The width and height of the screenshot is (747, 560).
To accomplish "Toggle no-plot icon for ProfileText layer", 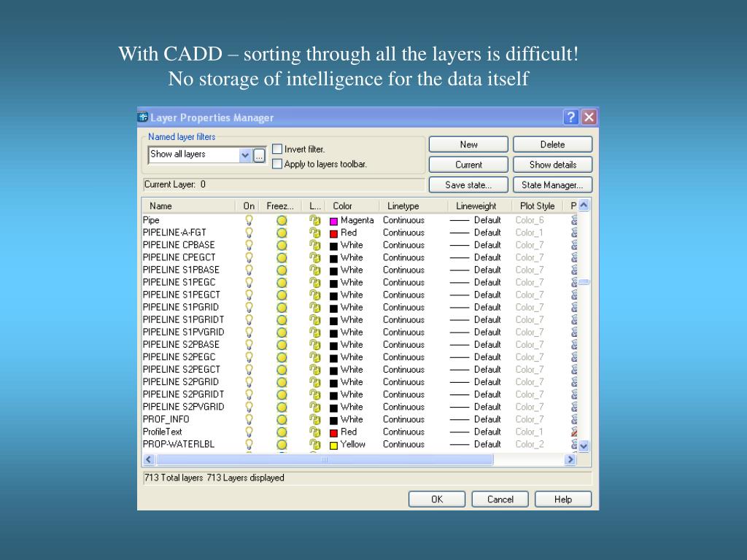I will coord(574,432).
